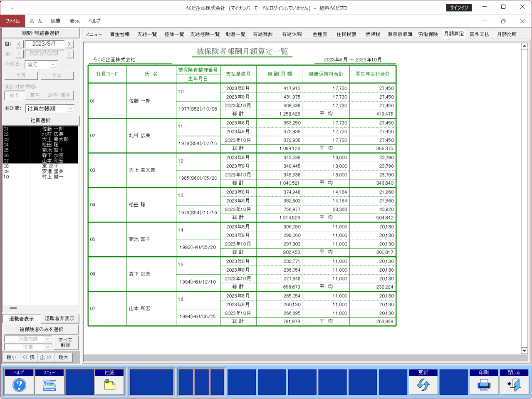This screenshot has height=399, width=532.
Task: Close the screen with 閉じる icon
Action: 514,382
